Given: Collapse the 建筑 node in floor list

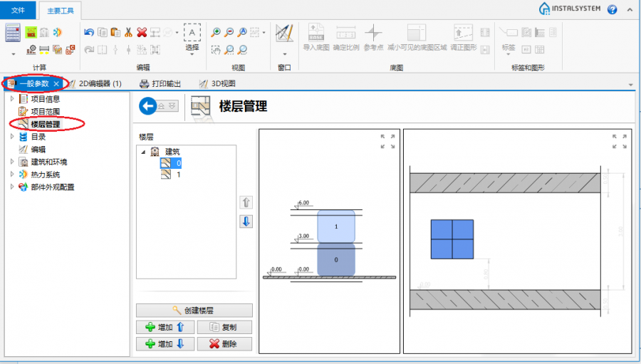Looking at the screenshot, I should [x=143, y=152].
